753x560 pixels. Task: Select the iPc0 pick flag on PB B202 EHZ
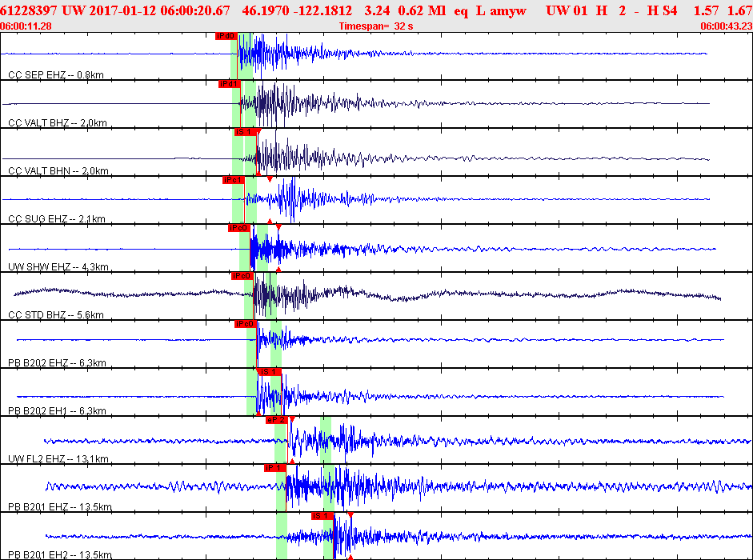246,324
